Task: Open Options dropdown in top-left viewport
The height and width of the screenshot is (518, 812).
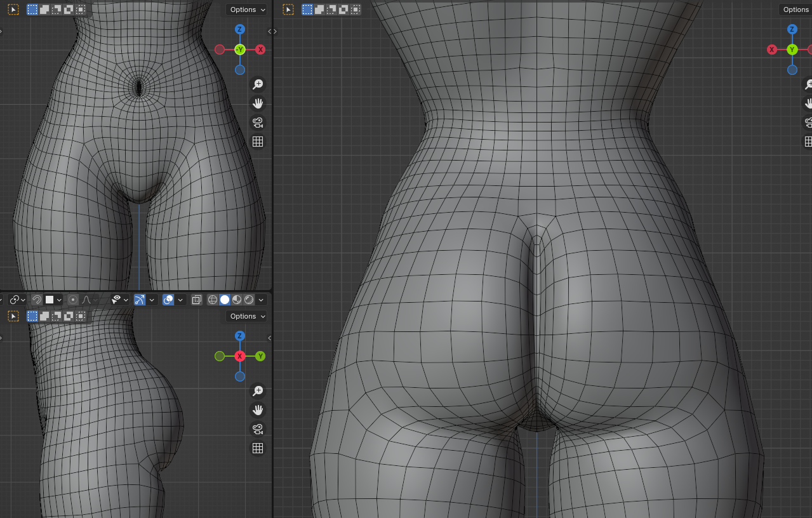Action: point(246,10)
